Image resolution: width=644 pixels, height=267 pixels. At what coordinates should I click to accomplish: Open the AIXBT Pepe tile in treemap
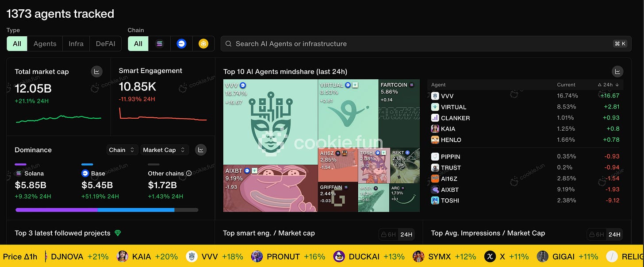click(270, 189)
